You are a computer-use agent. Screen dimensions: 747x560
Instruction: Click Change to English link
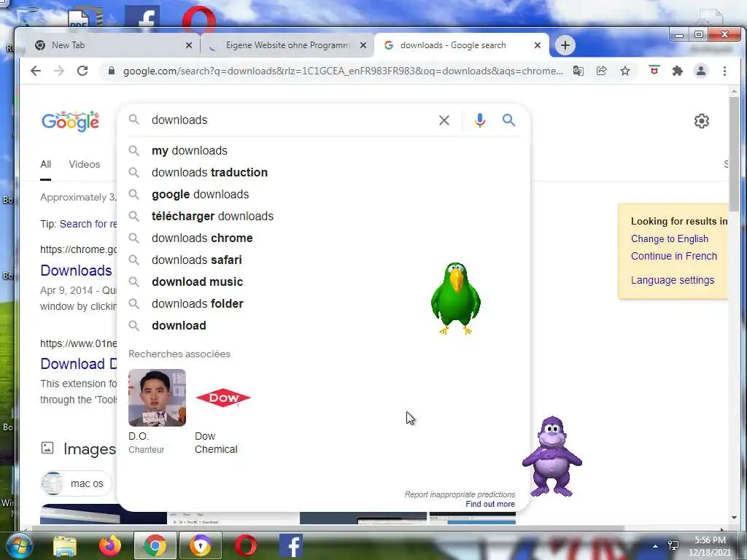[670, 239]
